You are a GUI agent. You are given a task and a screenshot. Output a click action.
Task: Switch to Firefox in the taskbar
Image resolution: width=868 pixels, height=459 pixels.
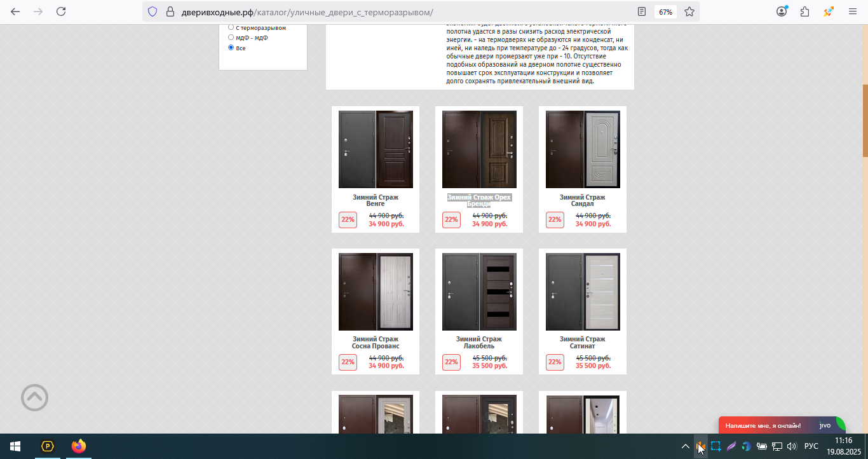[78, 446]
